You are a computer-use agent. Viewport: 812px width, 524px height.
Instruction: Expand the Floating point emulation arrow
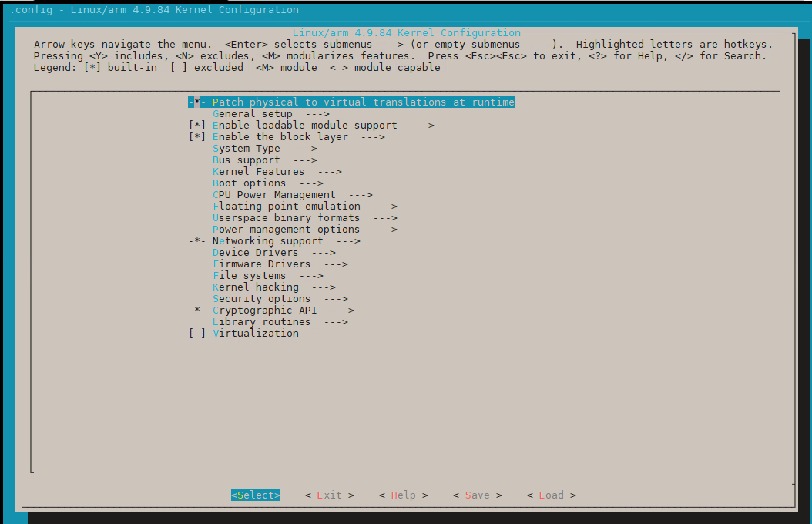point(384,207)
